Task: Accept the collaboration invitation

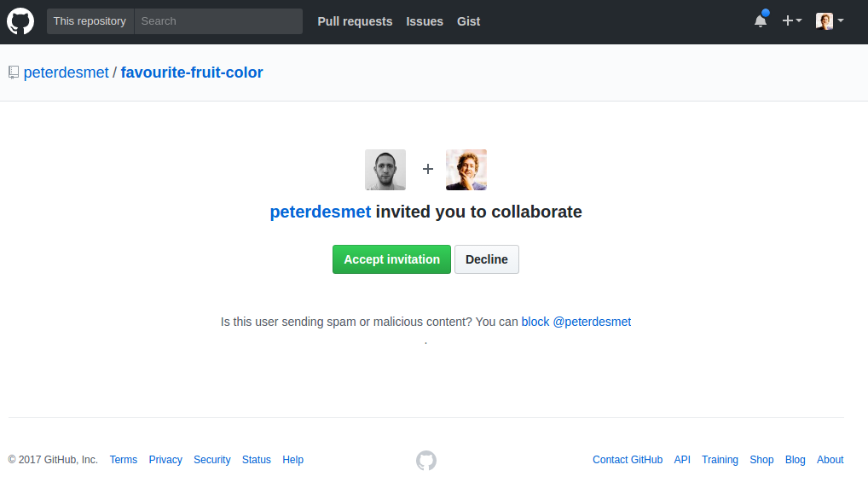Action: pos(391,259)
